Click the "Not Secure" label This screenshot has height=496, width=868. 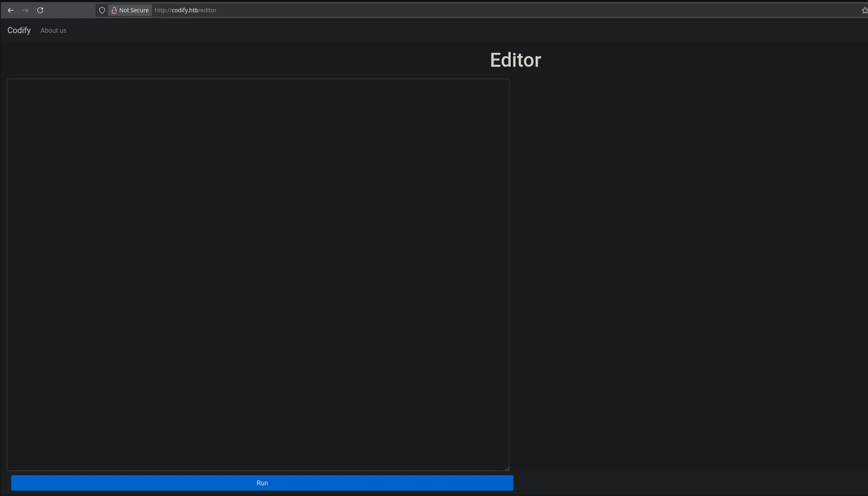click(134, 10)
